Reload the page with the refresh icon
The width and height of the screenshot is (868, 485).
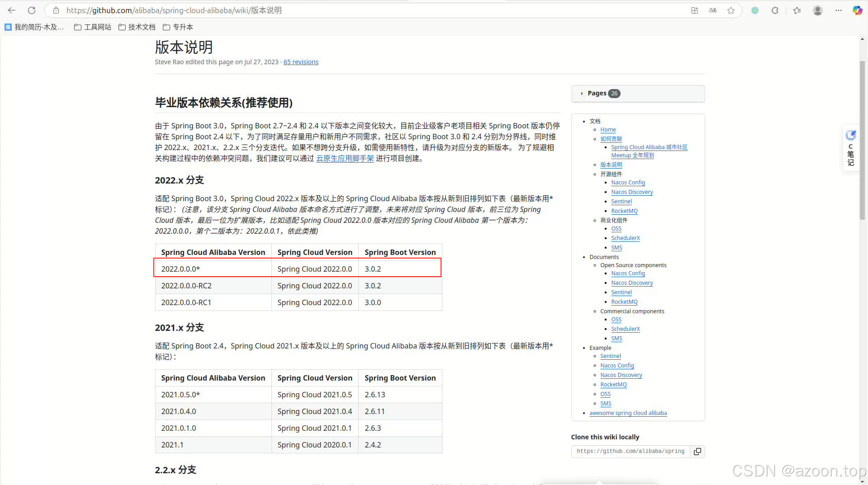tap(32, 10)
